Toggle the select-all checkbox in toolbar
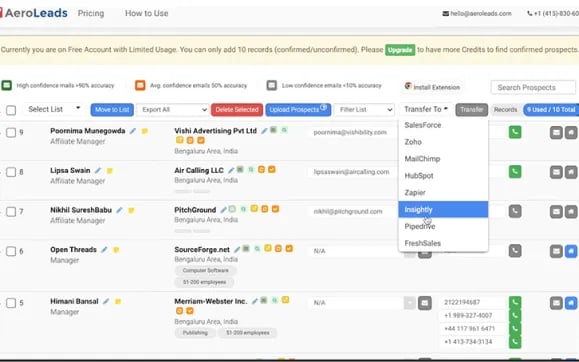Image resolution: width=579 pixels, height=362 pixels. pos(11,110)
